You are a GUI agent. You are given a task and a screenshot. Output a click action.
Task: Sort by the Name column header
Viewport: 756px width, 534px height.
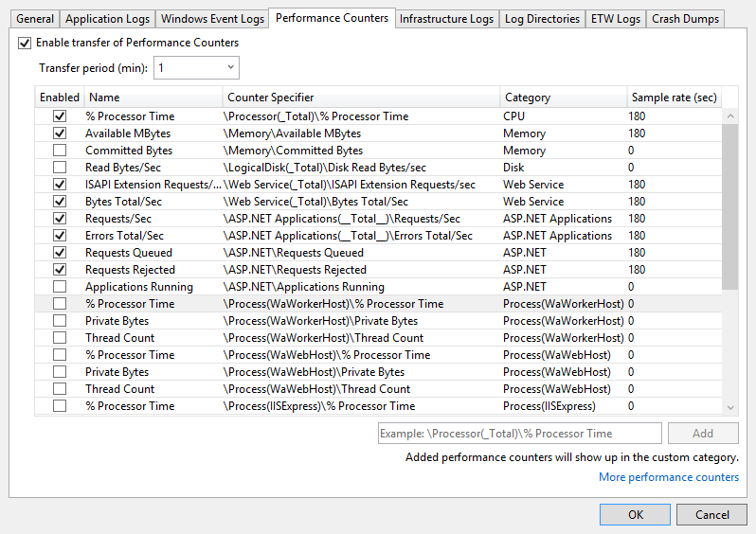tap(153, 98)
